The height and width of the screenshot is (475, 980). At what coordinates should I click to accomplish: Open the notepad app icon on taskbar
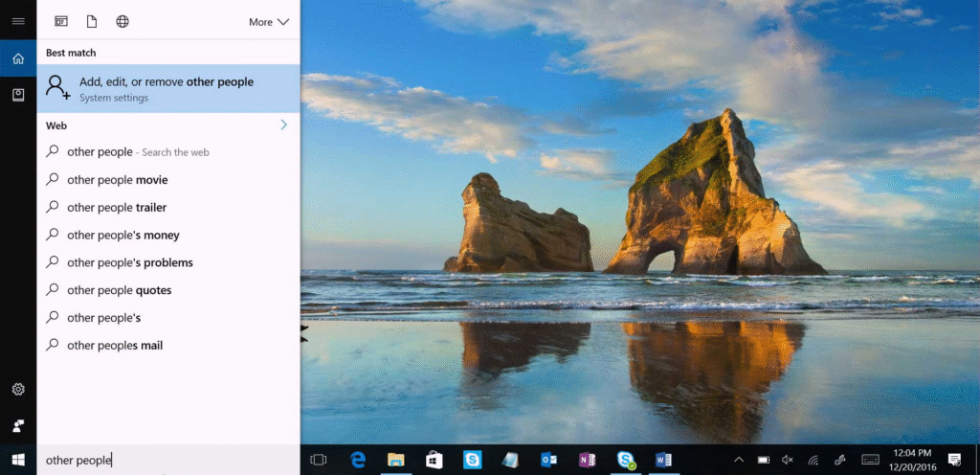[x=511, y=460]
